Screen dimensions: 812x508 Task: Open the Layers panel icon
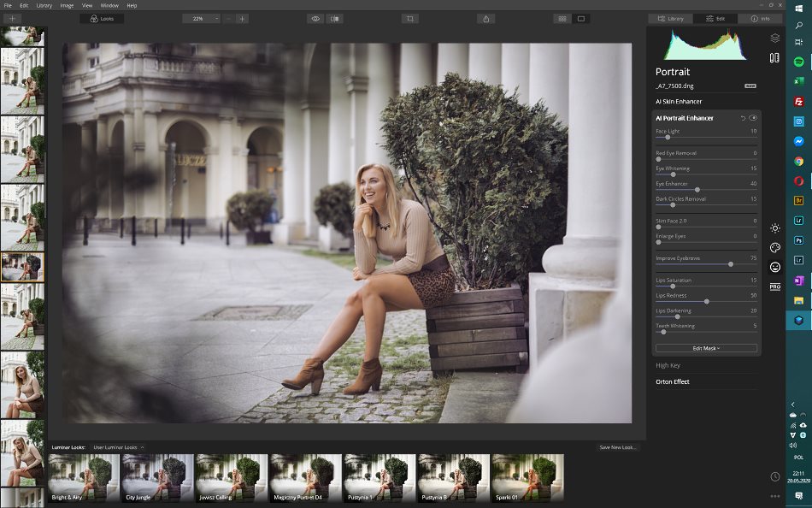pos(774,38)
